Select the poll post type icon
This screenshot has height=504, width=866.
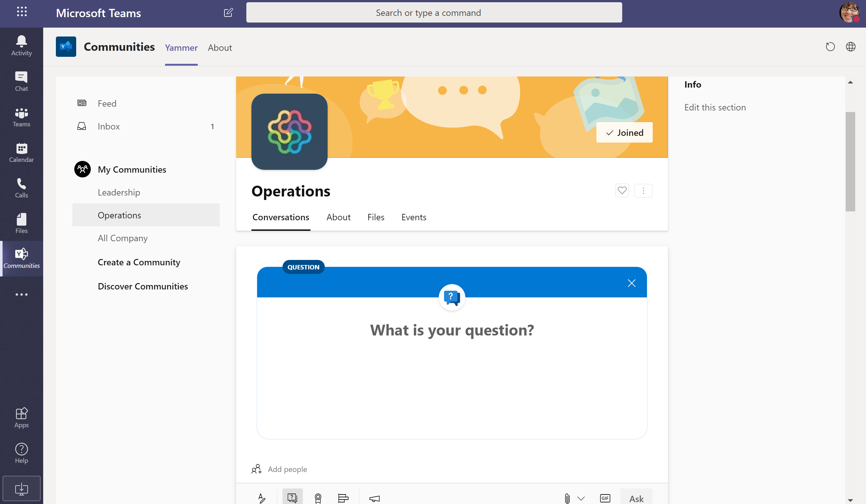coord(343,498)
